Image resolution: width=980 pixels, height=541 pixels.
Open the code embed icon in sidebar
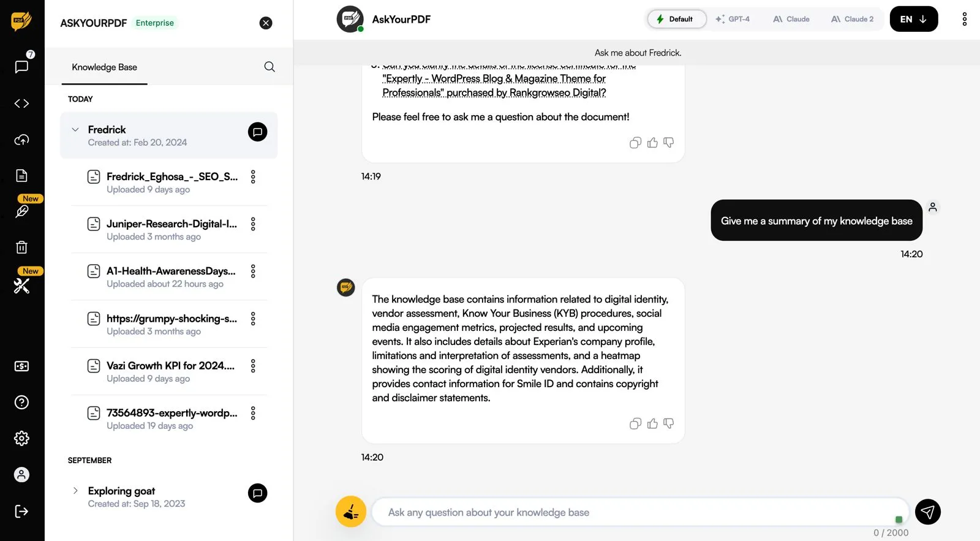click(x=21, y=104)
